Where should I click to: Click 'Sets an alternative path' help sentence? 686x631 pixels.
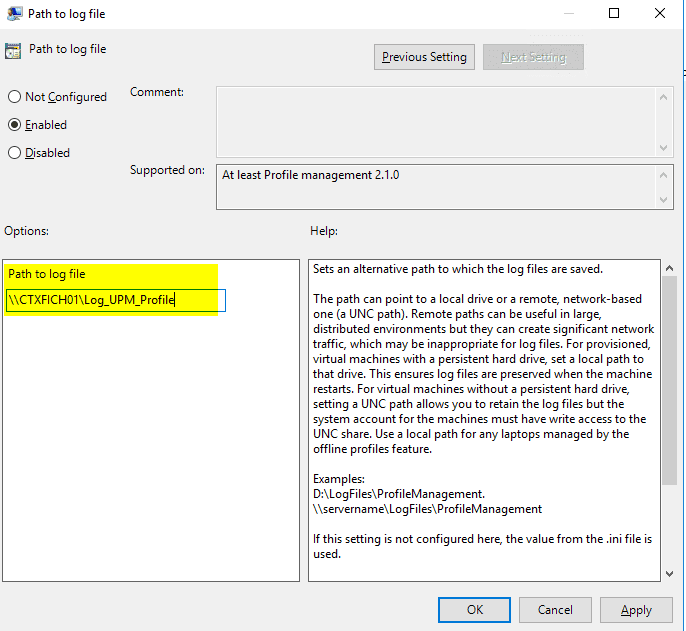[458, 269]
